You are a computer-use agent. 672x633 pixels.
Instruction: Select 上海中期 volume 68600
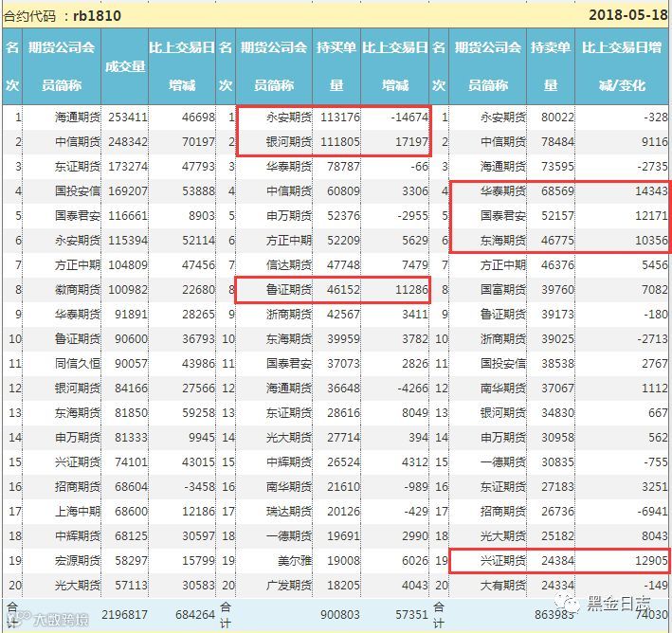pos(131,512)
